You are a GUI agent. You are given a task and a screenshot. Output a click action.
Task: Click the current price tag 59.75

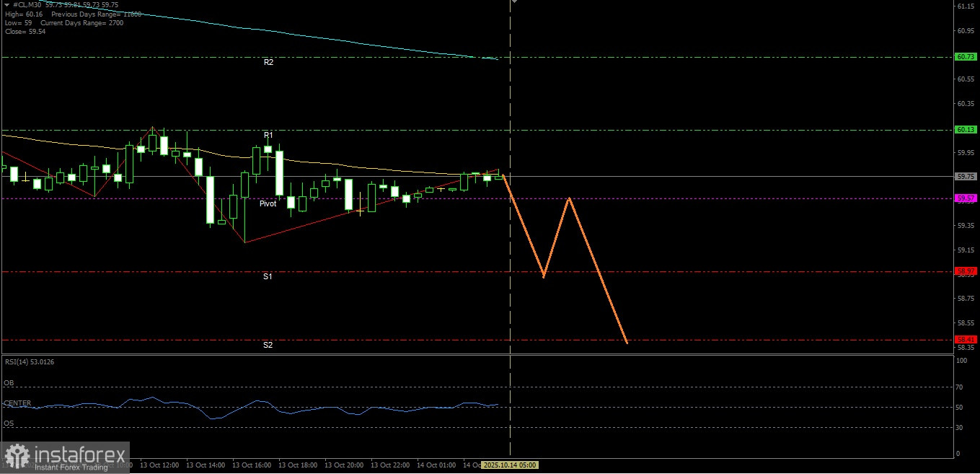966,176
